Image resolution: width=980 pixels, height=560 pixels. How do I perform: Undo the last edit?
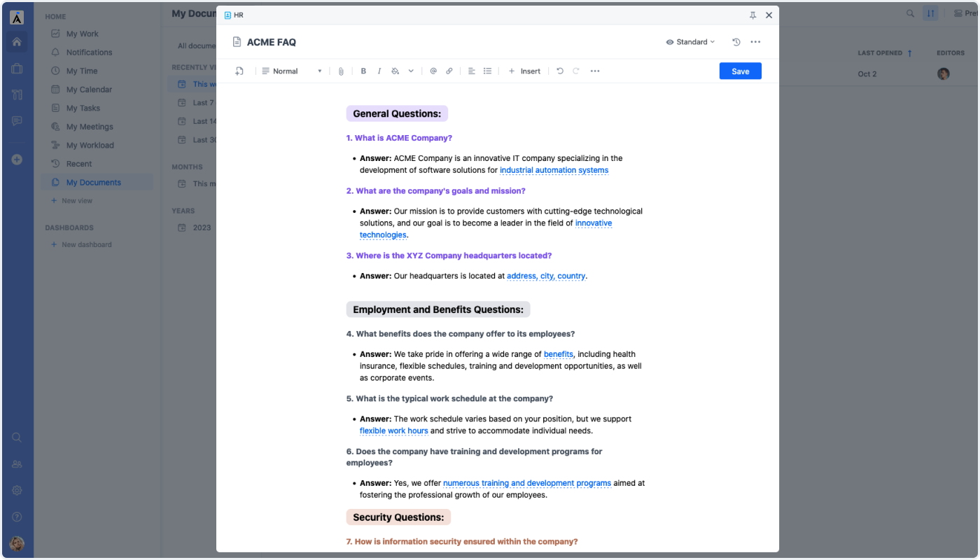pos(560,71)
